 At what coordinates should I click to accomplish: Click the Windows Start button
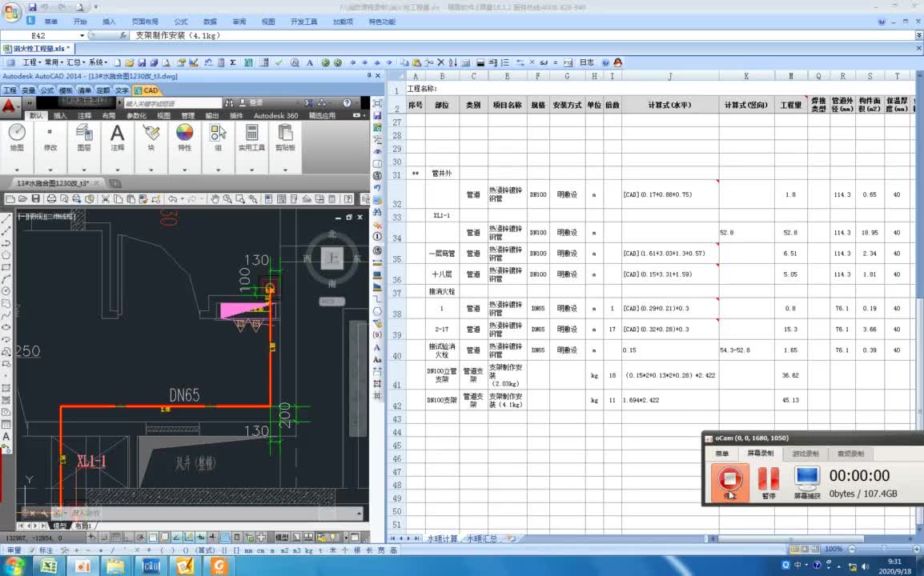(x=13, y=566)
